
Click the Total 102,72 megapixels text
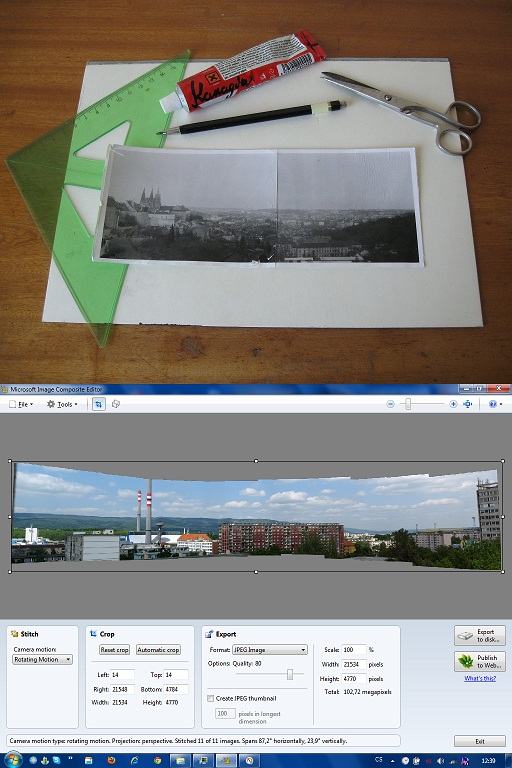point(358,692)
